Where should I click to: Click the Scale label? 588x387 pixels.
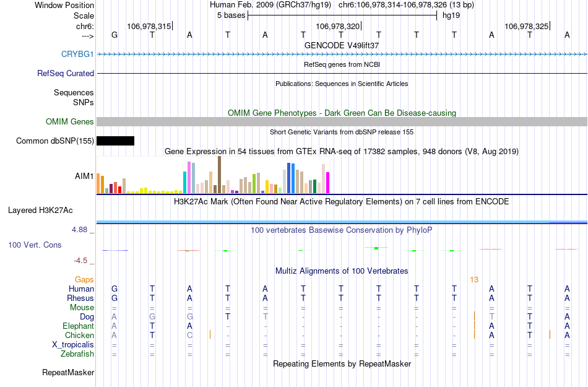coord(84,15)
